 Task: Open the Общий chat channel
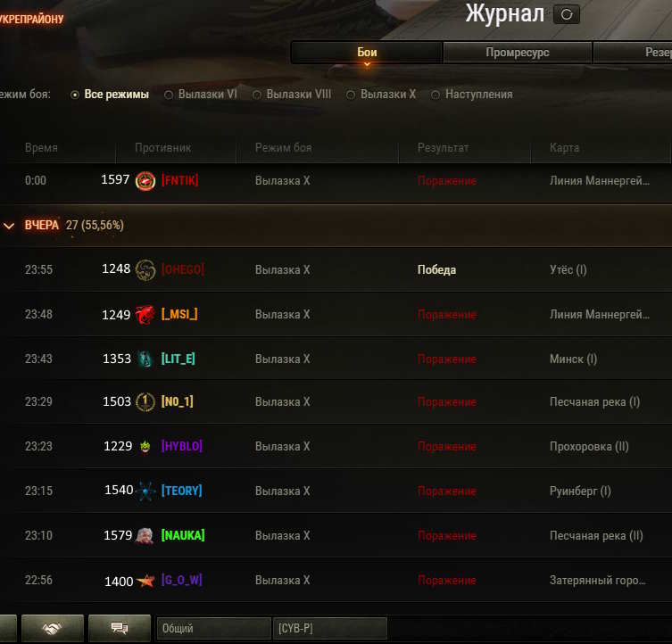click(214, 628)
